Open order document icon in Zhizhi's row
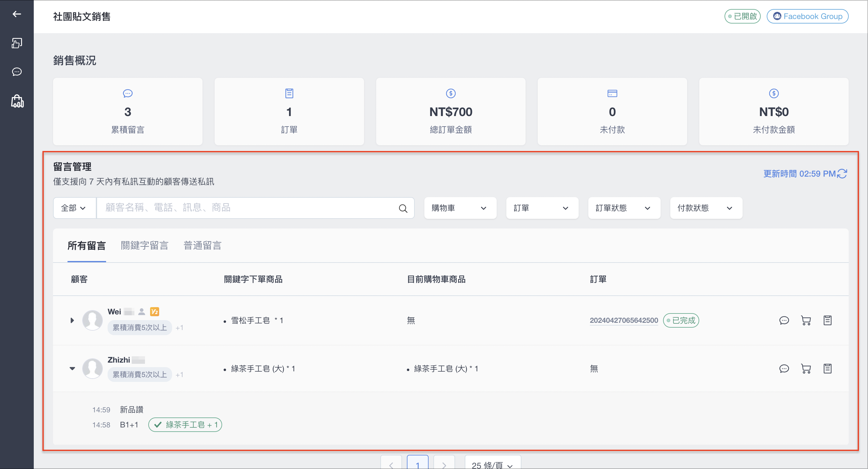The height and width of the screenshot is (469, 868). [x=828, y=369]
